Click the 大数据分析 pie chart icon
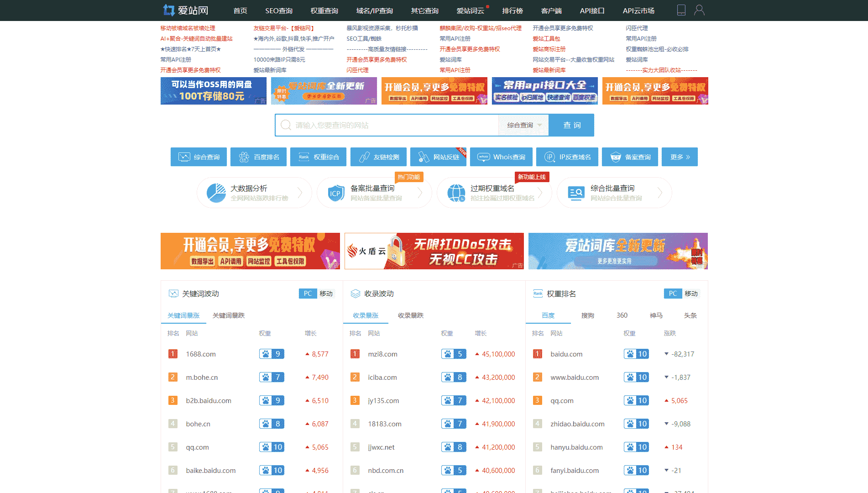 click(x=216, y=193)
